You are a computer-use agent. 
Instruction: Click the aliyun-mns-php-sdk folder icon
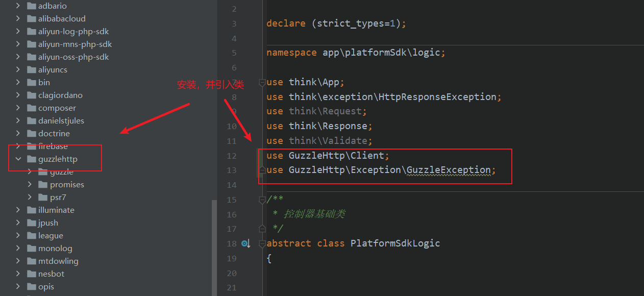coord(31,44)
